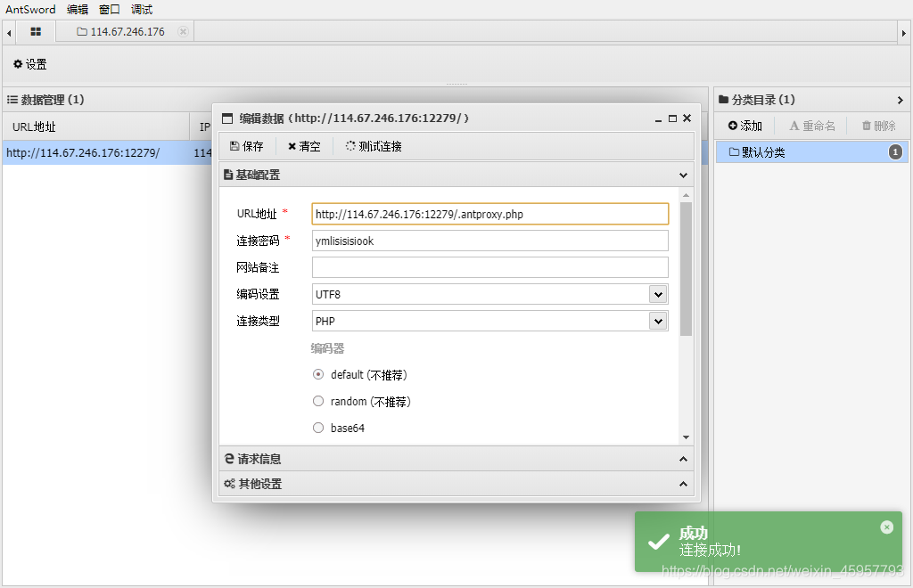The width and height of the screenshot is (913, 588).
Task: Maximize the 编辑数据 dialog
Action: 672,118
